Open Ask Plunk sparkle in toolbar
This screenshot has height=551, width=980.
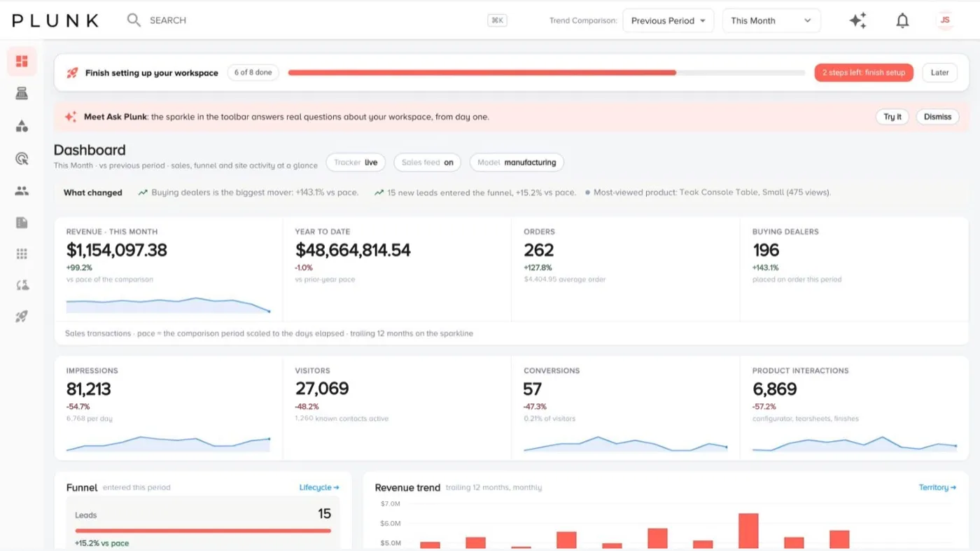[x=858, y=21]
